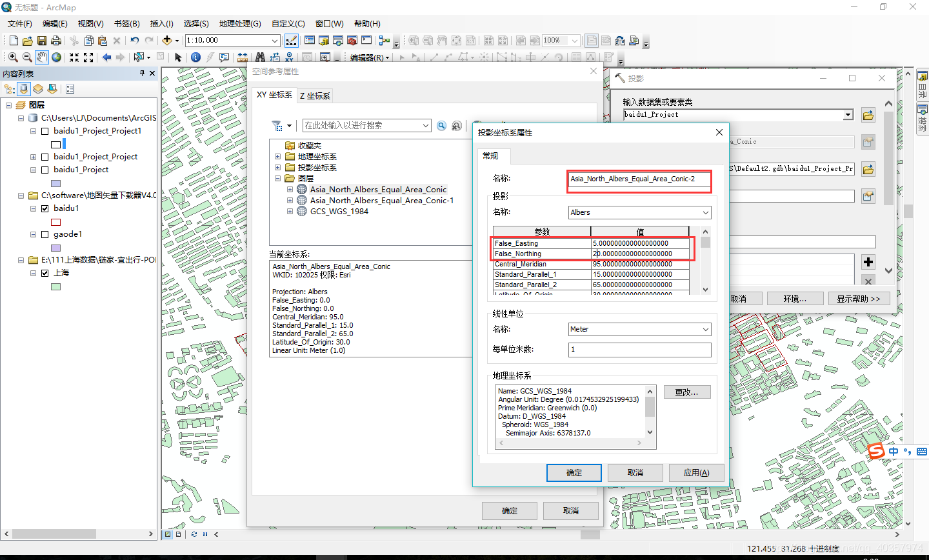Screen dimensions: 929x560
Task: Go back to previous extent arrow
Action: (x=106, y=57)
